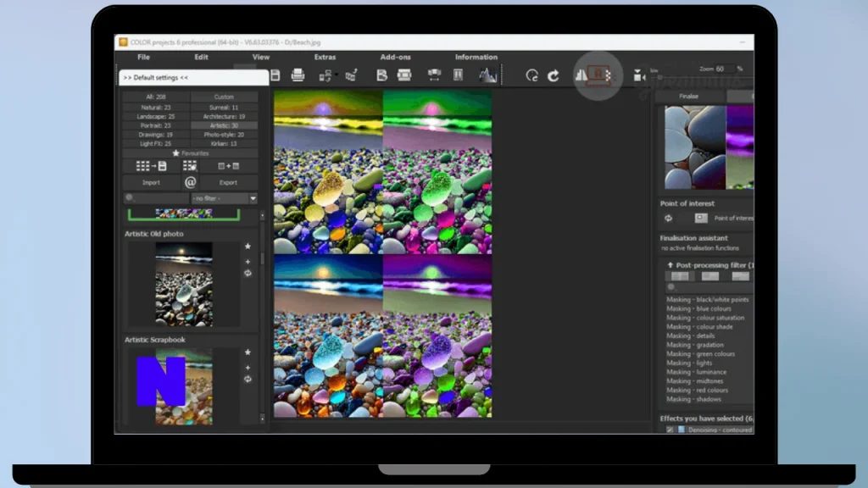The height and width of the screenshot is (488, 868).
Task: Select the 'Kirlian: 13' preset category
Action: click(224, 143)
